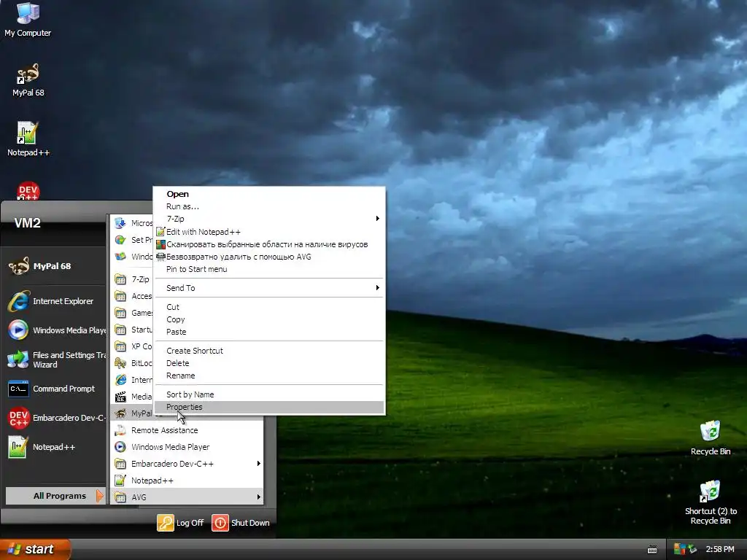747x560 pixels.
Task: Open Files and Settings Transfer Wizard
Action: (x=56, y=359)
